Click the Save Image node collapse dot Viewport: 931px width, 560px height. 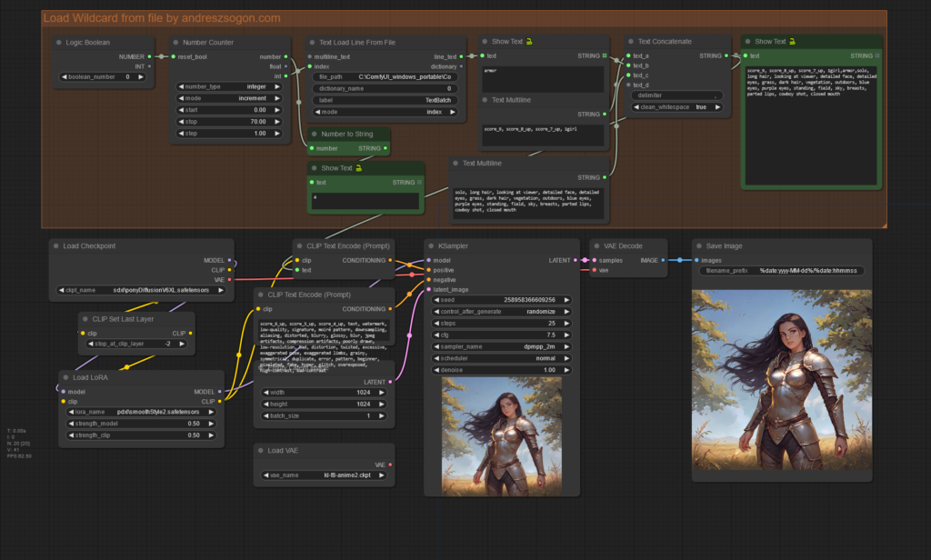(x=698, y=245)
